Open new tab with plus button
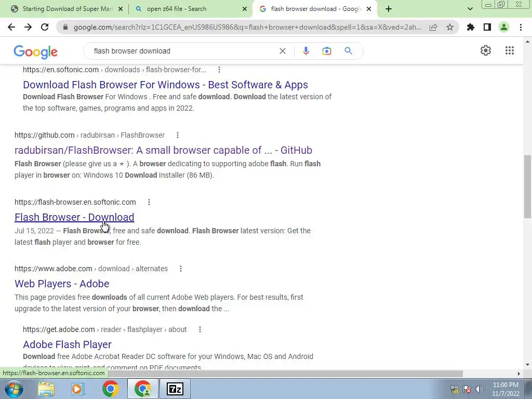The height and width of the screenshot is (399, 532). pyautogui.click(x=389, y=9)
